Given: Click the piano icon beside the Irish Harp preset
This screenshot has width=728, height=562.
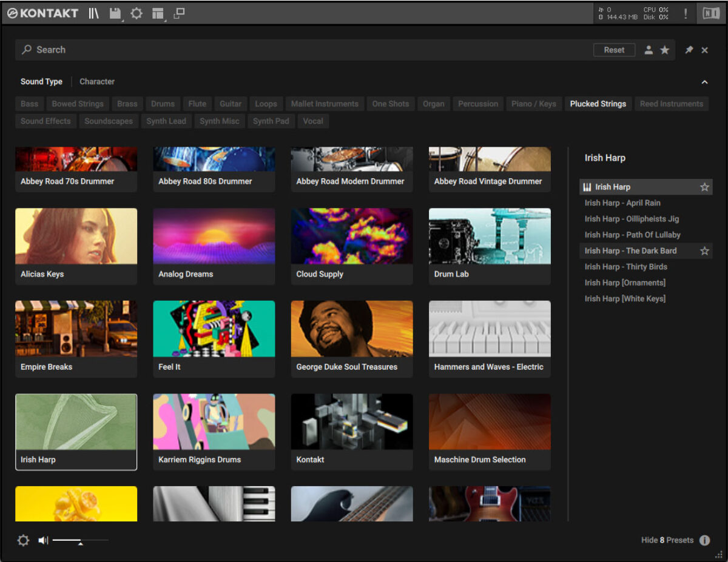Looking at the screenshot, I should 587,187.
